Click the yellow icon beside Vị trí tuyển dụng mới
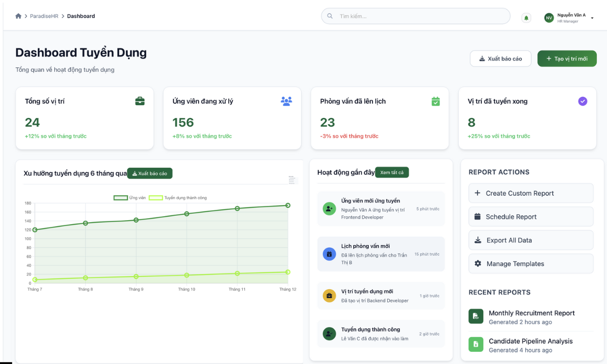 [x=329, y=296]
